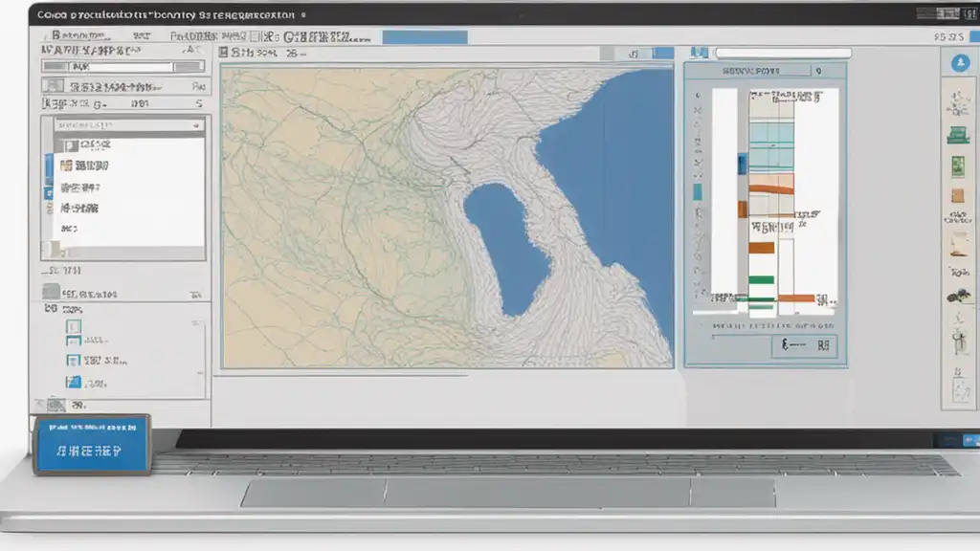
Task: Select the fifth short row in the item list
Action: [x=69, y=229]
